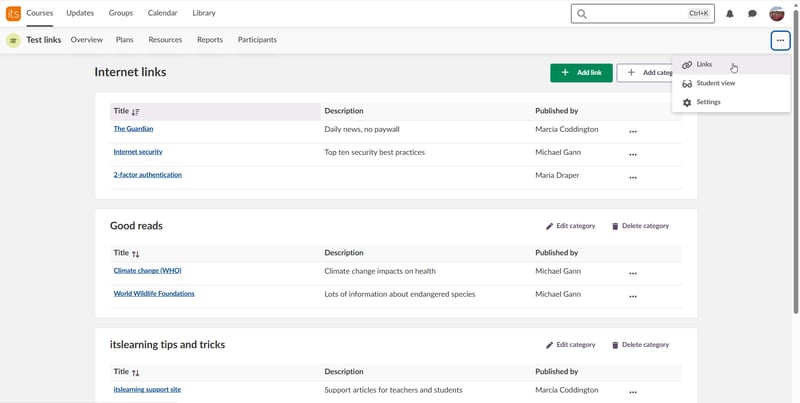Expand the three-dot menu for Climate change (WHO)
The width and height of the screenshot is (800, 403).
(633, 273)
